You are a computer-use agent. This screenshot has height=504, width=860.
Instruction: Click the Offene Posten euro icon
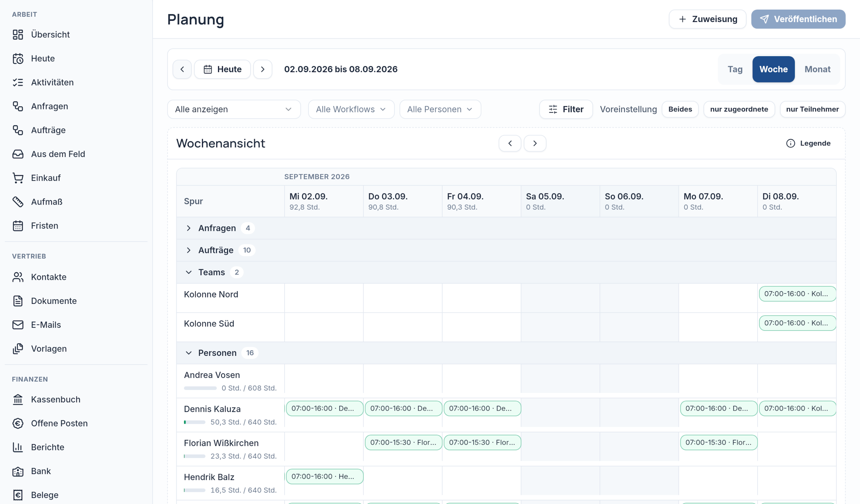pyautogui.click(x=18, y=423)
